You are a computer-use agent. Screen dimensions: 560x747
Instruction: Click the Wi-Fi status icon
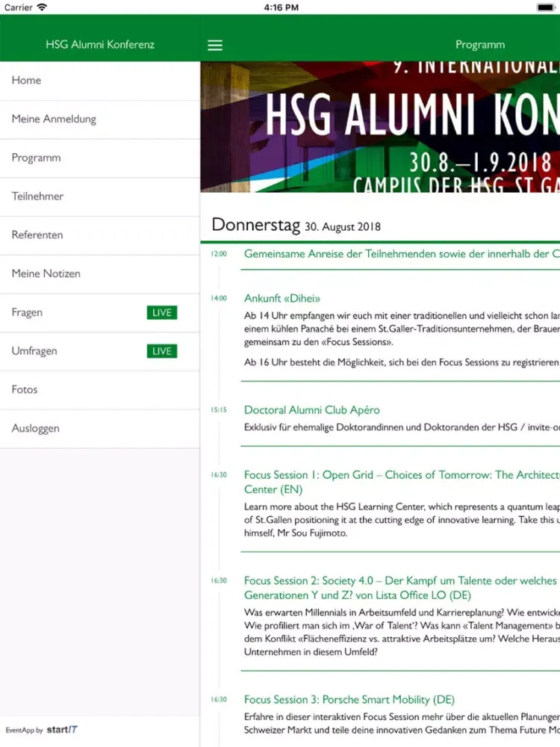pos(42,7)
